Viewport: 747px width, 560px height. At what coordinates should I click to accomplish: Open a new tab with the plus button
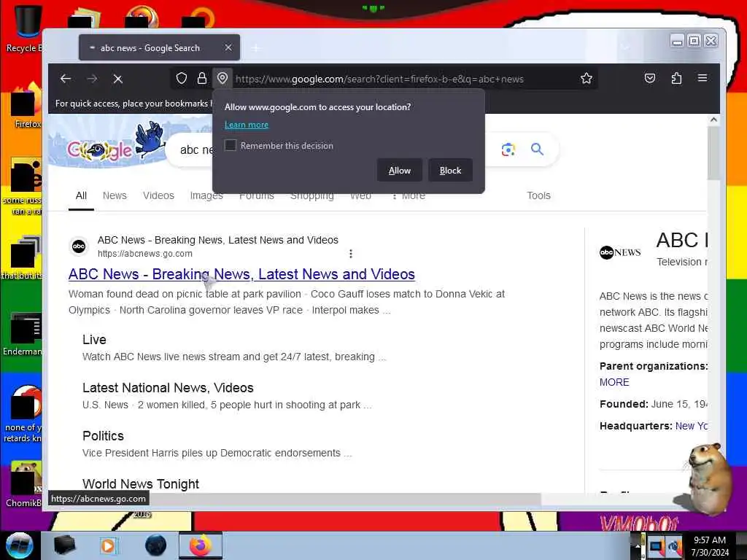pyautogui.click(x=256, y=48)
